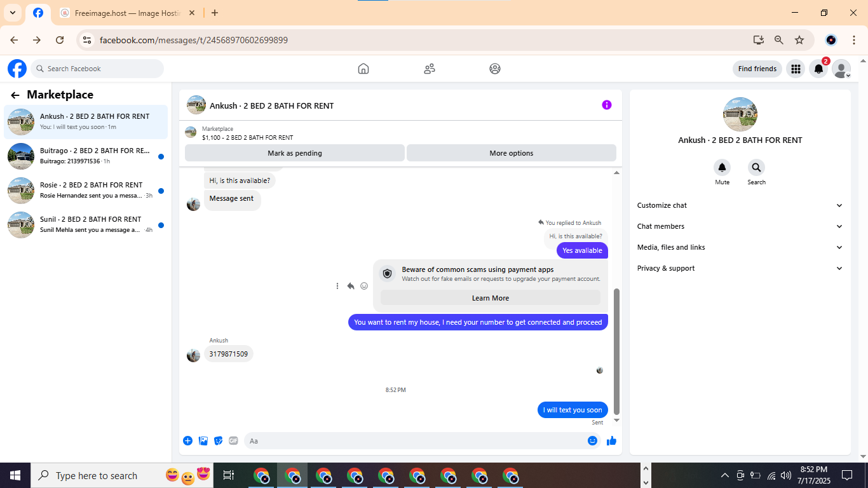Open the Groups icon in top navigation
868x488 pixels.
coord(495,69)
